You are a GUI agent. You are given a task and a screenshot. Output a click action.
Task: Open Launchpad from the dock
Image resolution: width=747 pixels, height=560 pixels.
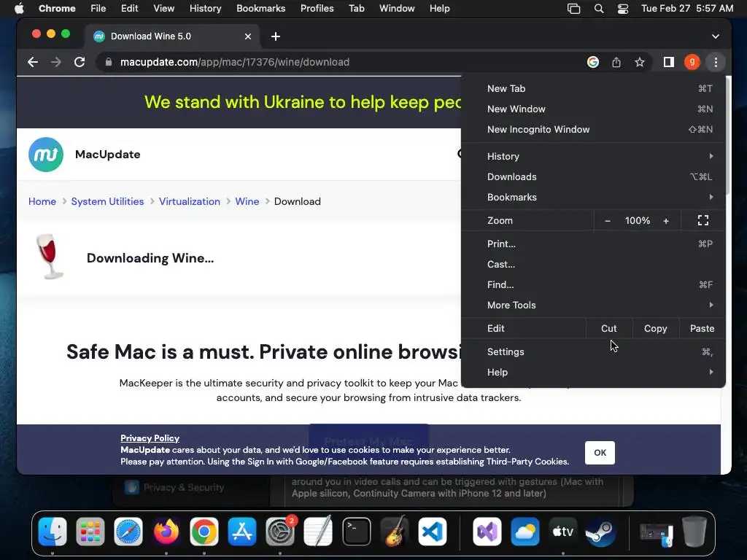(x=90, y=532)
